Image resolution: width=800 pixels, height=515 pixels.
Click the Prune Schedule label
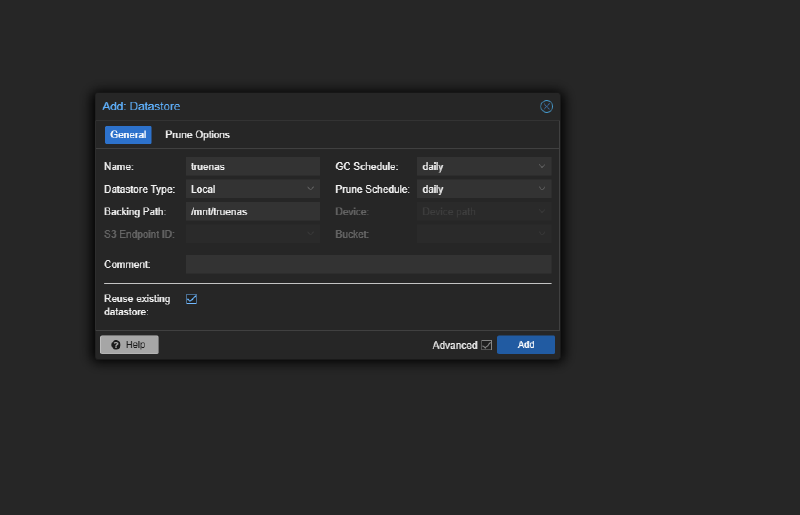[x=372, y=189]
